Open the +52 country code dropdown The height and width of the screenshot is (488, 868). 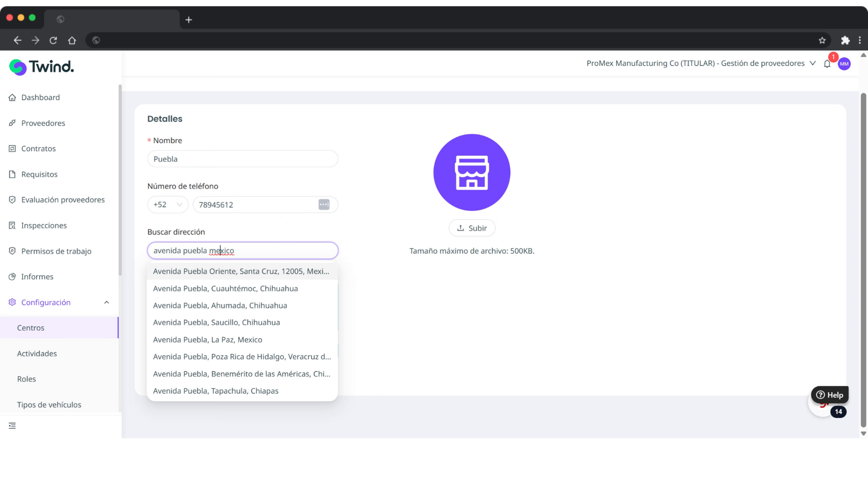click(167, 205)
